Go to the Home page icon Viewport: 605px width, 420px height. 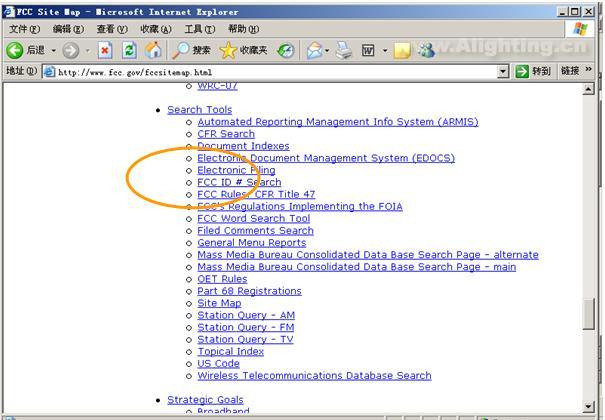coord(153,50)
